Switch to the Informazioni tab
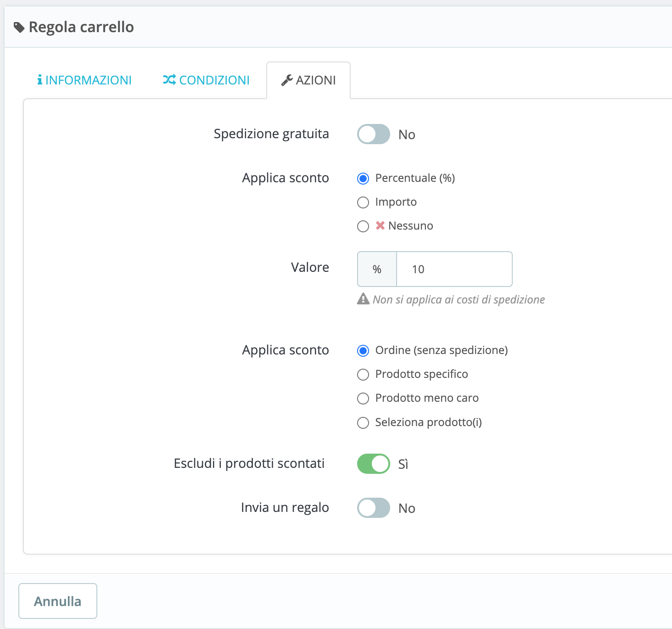The image size is (672, 629). coord(84,80)
